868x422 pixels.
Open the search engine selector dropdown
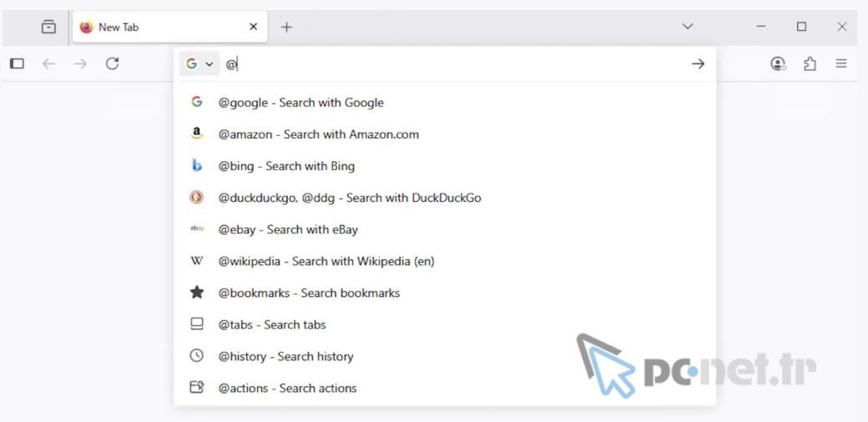click(199, 63)
